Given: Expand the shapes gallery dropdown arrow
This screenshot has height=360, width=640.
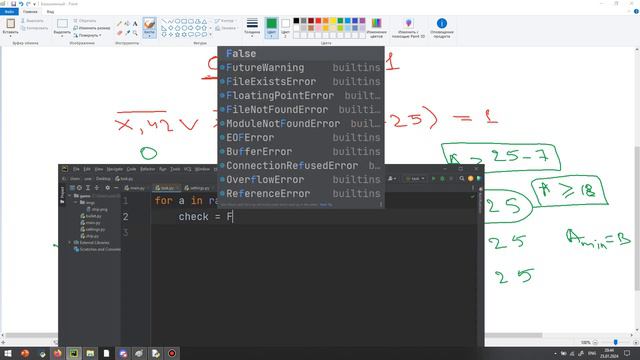Looking at the screenshot, I should 210,35.
